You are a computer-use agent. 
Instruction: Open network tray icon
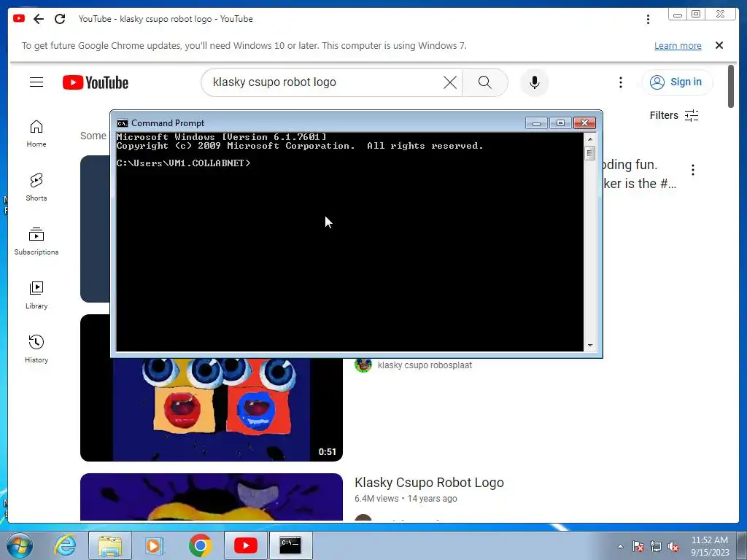pyautogui.click(x=656, y=546)
